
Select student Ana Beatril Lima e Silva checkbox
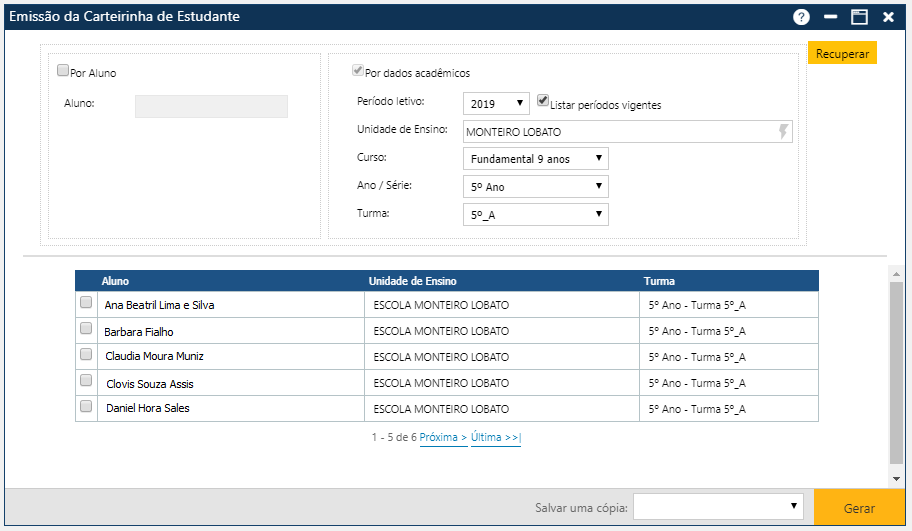coord(86,303)
